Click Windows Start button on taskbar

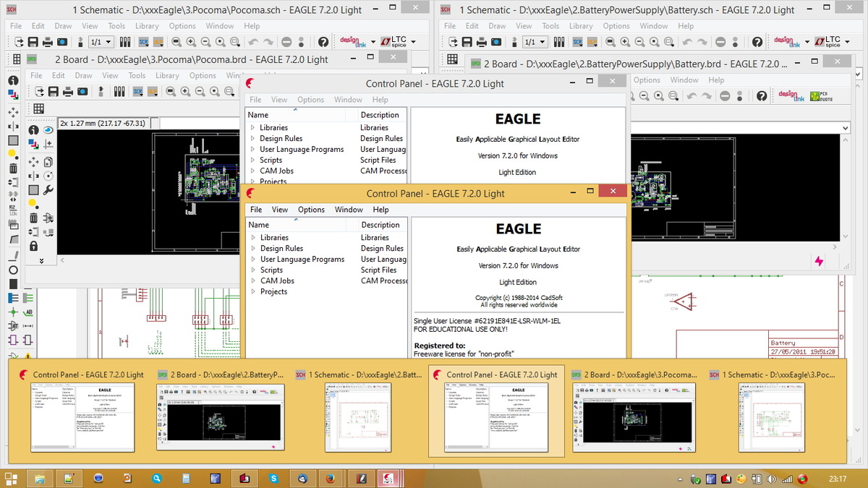[x=11, y=478]
